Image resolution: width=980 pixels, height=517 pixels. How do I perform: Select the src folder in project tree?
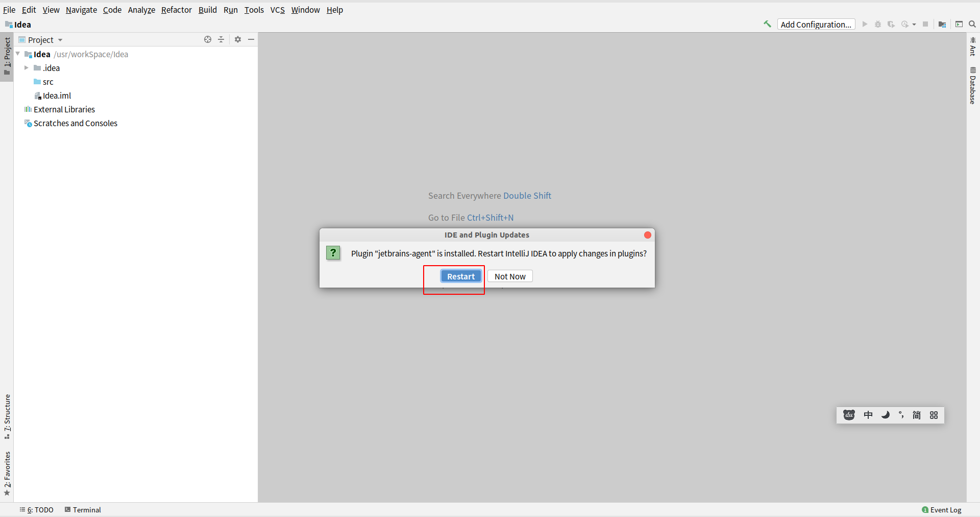48,82
